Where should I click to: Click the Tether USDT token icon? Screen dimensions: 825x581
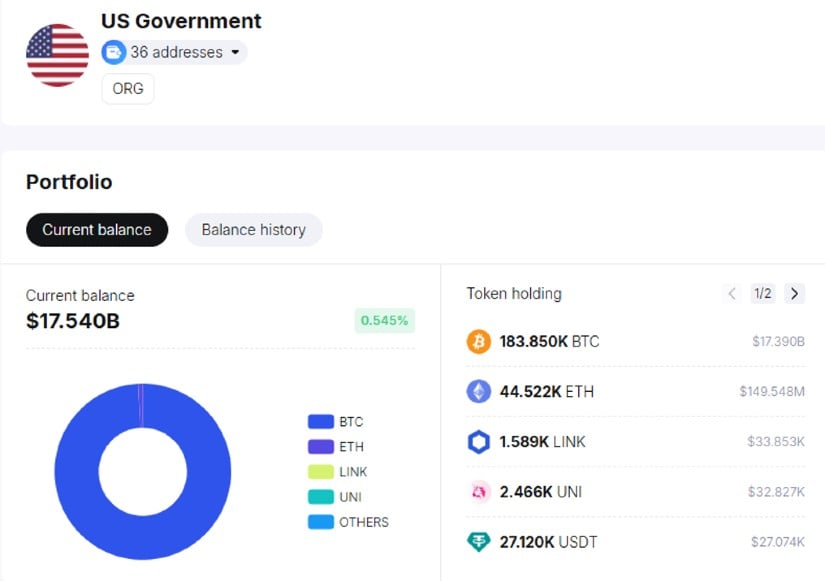(479, 542)
